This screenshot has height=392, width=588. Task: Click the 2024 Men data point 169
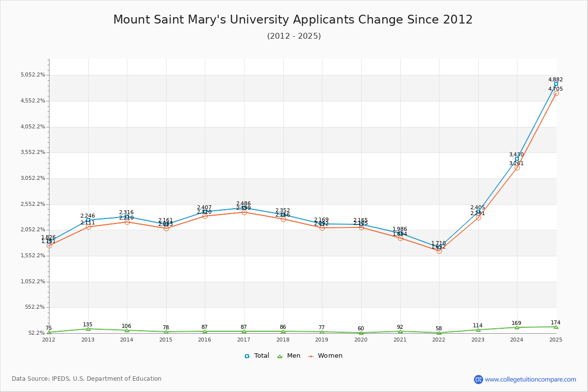tap(517, 327)
